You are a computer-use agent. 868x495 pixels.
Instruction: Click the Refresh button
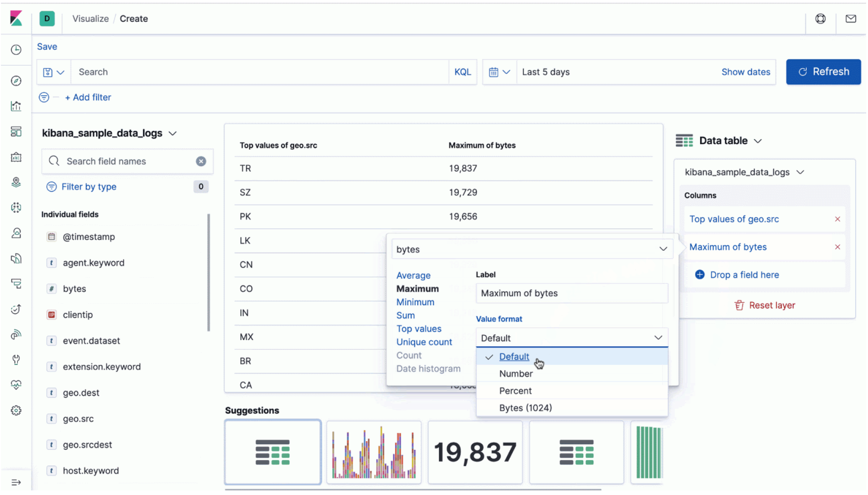click(x=823, y=72)
